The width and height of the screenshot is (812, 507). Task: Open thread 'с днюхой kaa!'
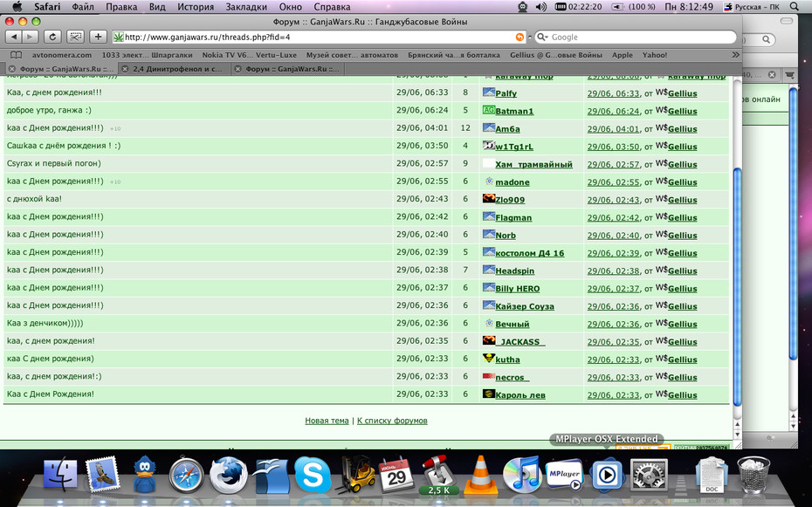pos(34,199)
